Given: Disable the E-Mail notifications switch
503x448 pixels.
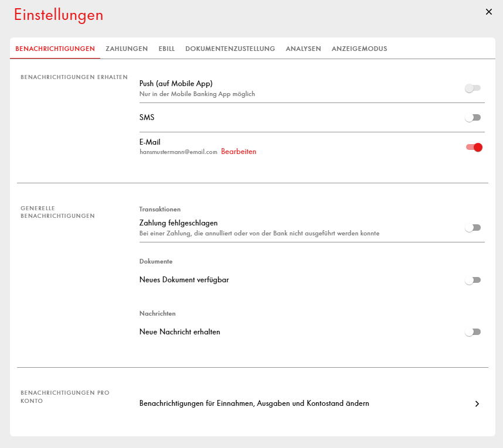Looking at the screenshot, I should 474,148.
